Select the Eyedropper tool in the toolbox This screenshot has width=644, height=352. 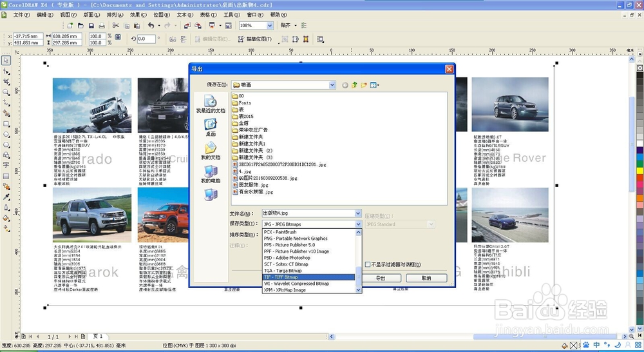coord(6,197)
